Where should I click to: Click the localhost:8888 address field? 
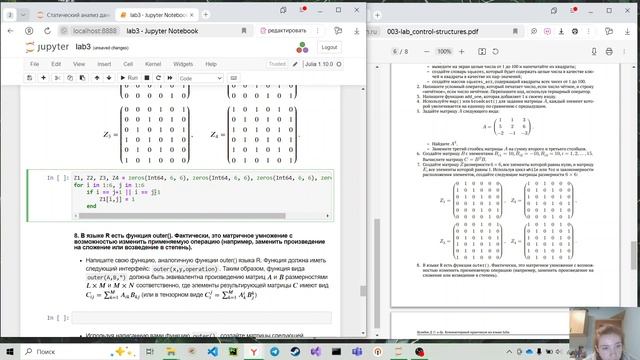[95, 31]
